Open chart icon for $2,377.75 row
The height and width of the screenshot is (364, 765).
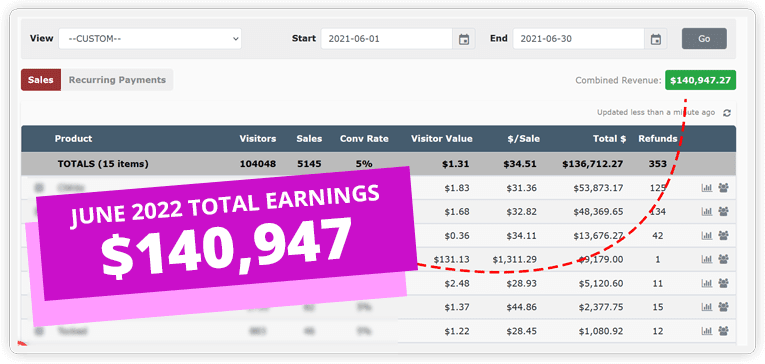[x=706, y=307]
